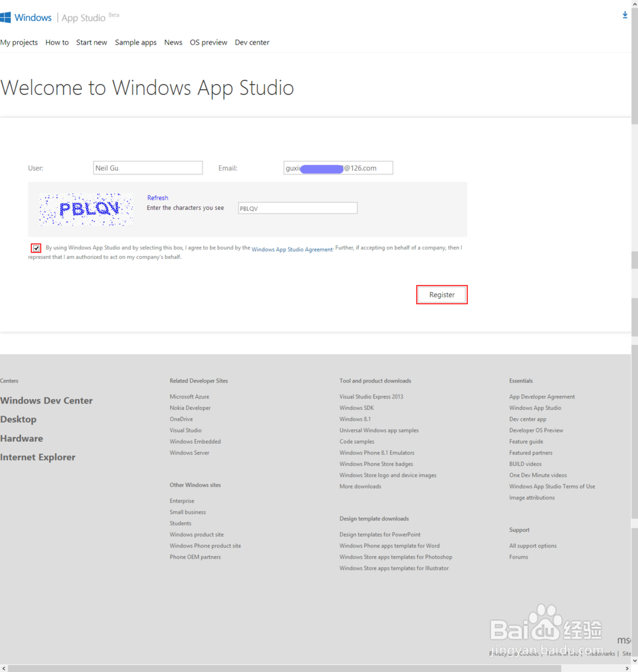Open OS preview in navigation
This screenshot has height=672, width=638.
[x=209, y=43]
